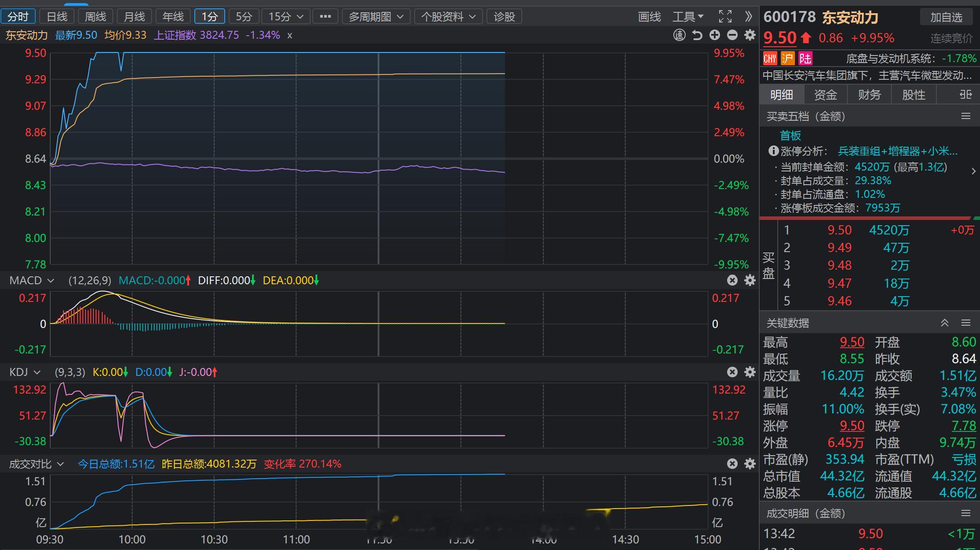Click the panel layout icon beside 股性

point(966,95)
